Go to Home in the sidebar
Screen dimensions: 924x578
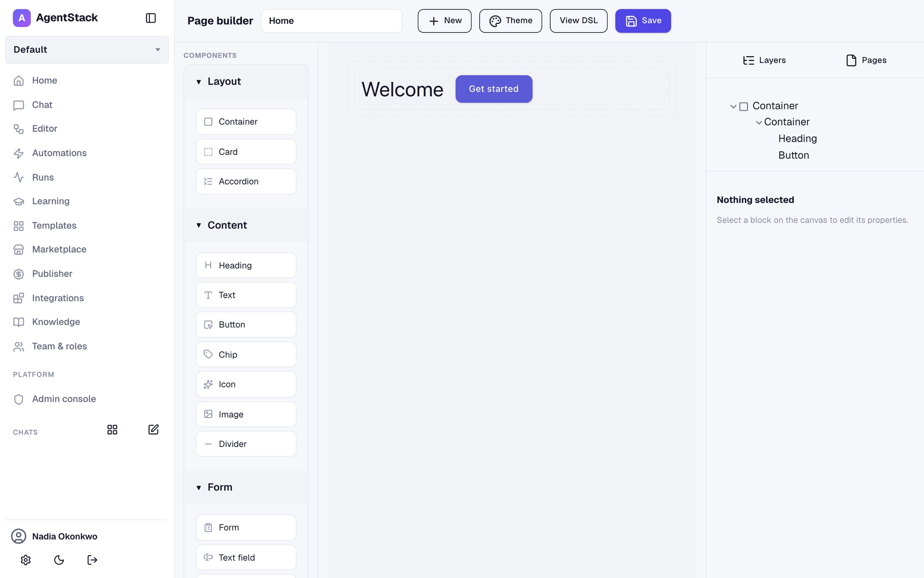click(87, 80)
